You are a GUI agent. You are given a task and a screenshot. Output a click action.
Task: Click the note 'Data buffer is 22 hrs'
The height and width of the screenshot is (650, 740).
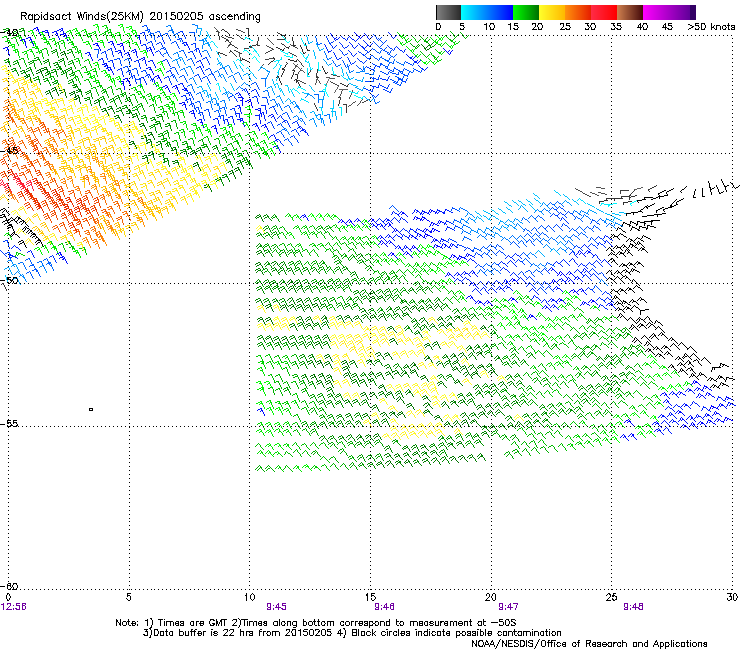pyautogui.click(x=204, y=633)
